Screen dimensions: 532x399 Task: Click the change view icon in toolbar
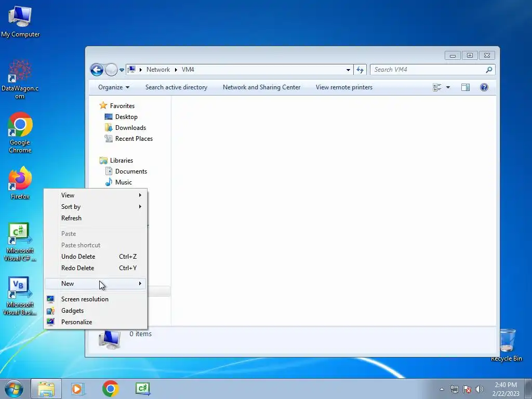437,87
